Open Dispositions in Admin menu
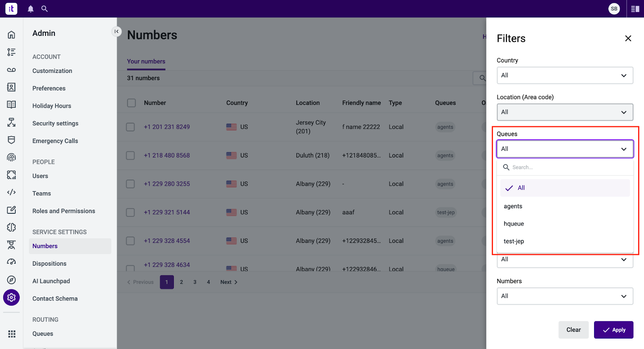This screenshot has width=644, height=349. 50,264
